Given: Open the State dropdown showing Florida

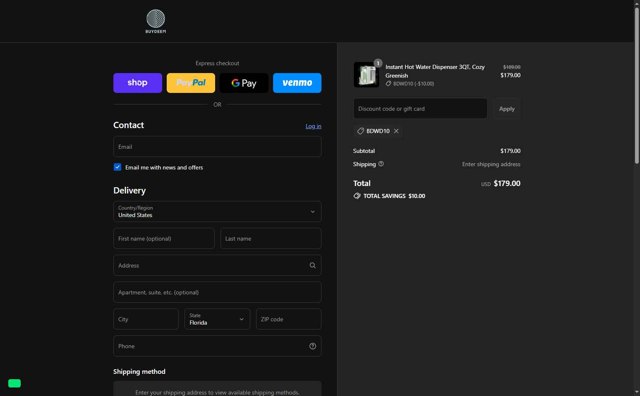Looking at the screenshot, I should (x=217, y=319).
